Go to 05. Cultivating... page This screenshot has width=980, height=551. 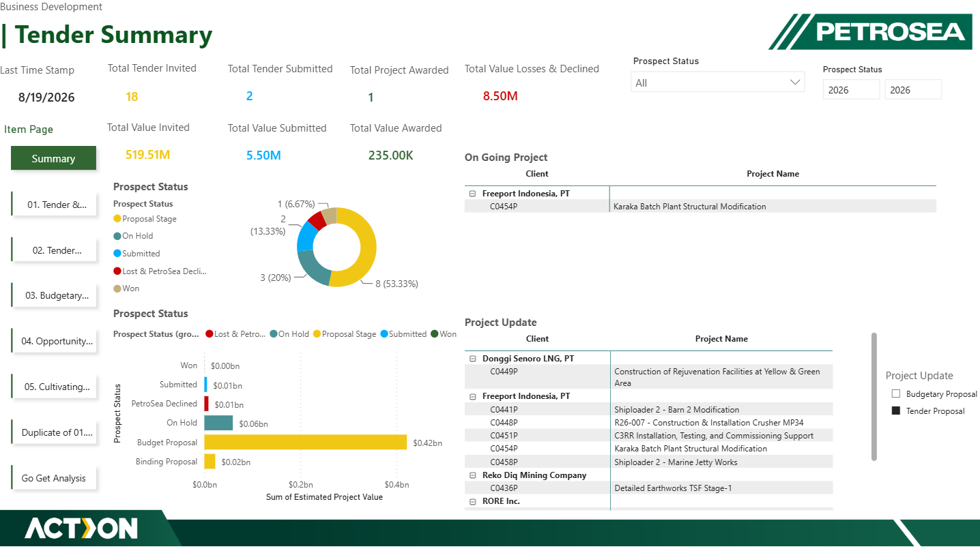(54, 387)
